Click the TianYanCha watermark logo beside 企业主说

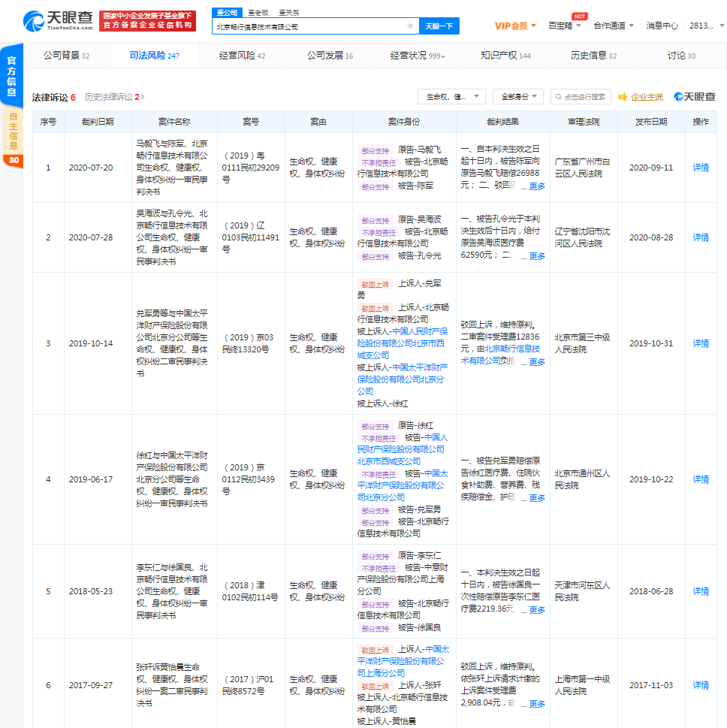[x=695, y=97]
